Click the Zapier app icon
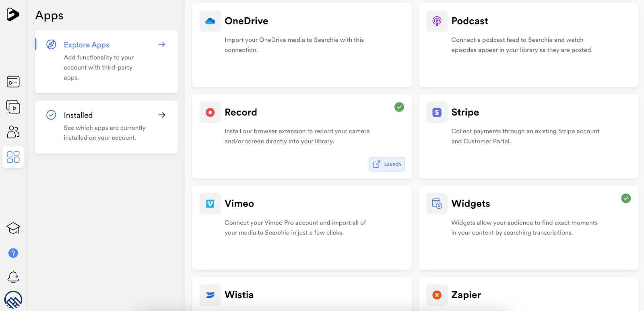This screenshot has width=644, height=311. tap(437, 295)
